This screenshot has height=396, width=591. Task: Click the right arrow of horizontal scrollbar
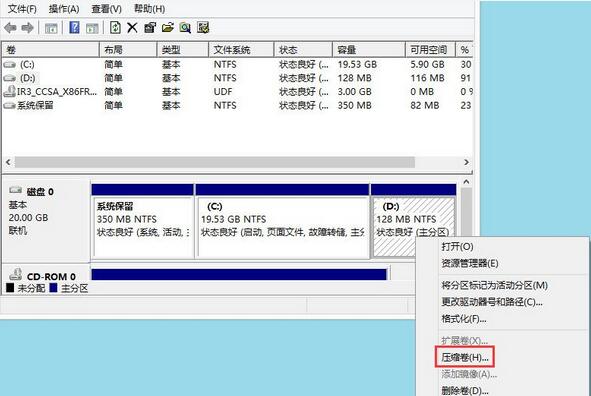(467, 162)
